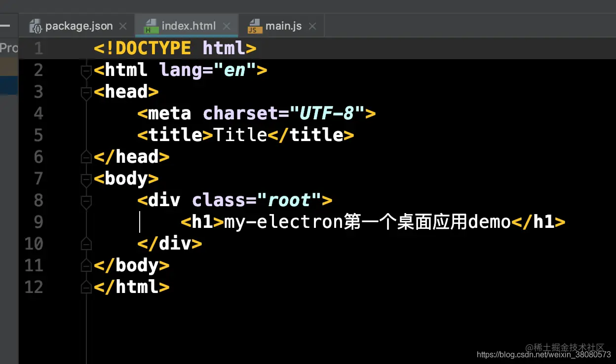This screenshot has height=364, width=616.
Task: Switch to the main.js tab
Action: (282, 26)
